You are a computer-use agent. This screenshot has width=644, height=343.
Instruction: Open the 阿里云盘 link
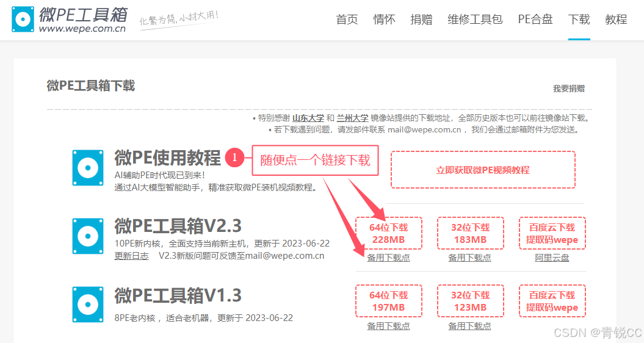point(552,258)
